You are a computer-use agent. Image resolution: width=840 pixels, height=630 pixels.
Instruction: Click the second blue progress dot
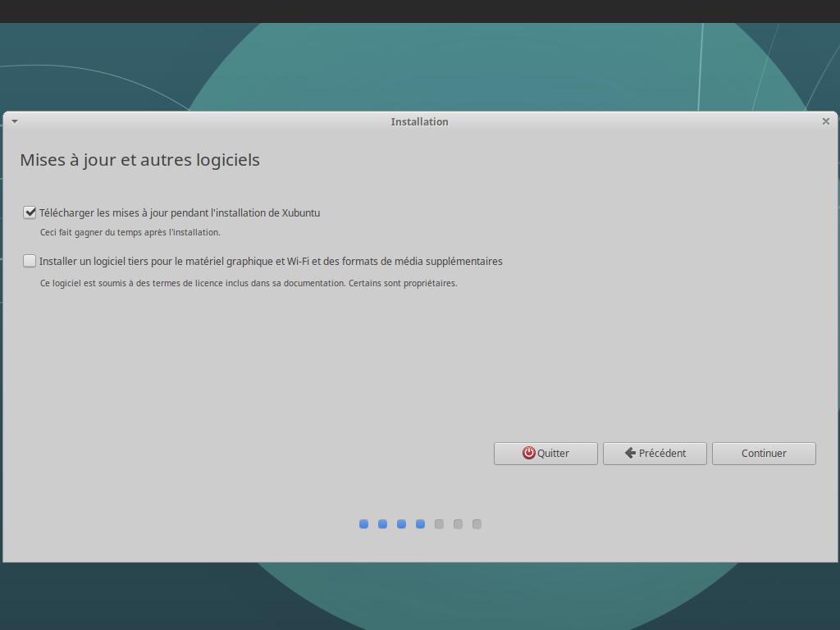382,524
